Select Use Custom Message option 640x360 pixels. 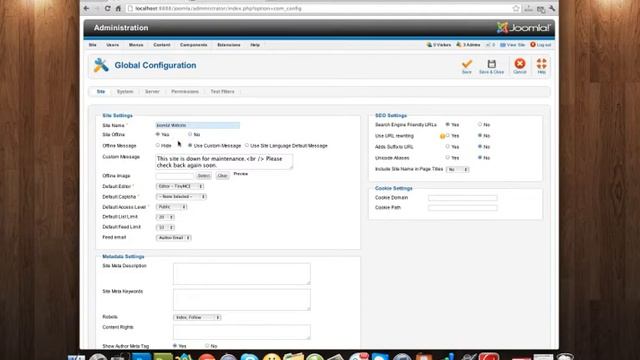pyautogui.click(x=190, y=145)
